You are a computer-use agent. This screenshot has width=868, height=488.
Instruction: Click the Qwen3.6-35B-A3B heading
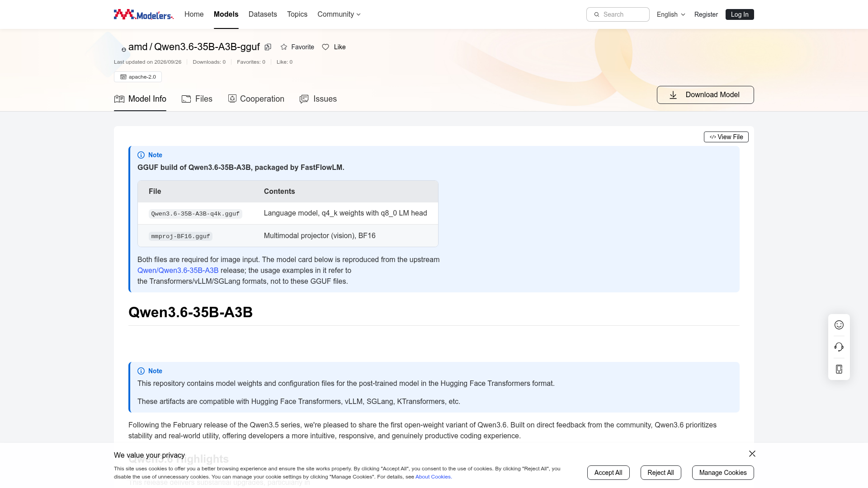(x=190, y=312)
